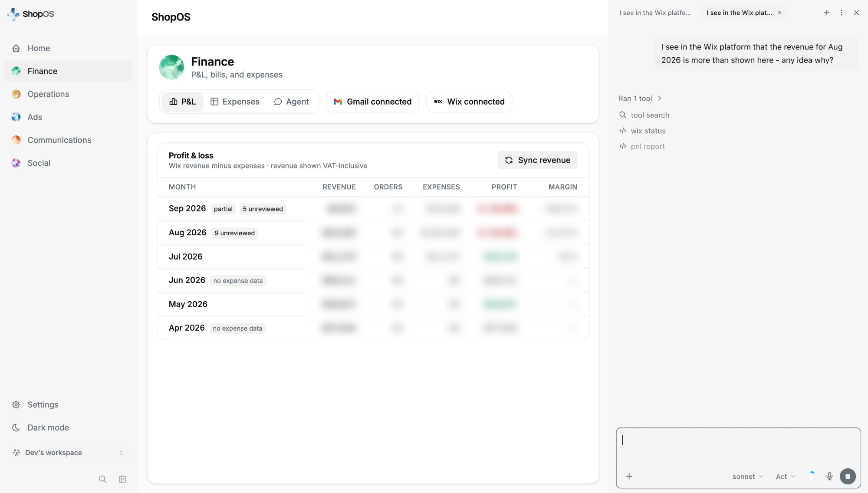Collapse the sidebar panel icon
Screen dimensions: 868x493
point(122,479)
